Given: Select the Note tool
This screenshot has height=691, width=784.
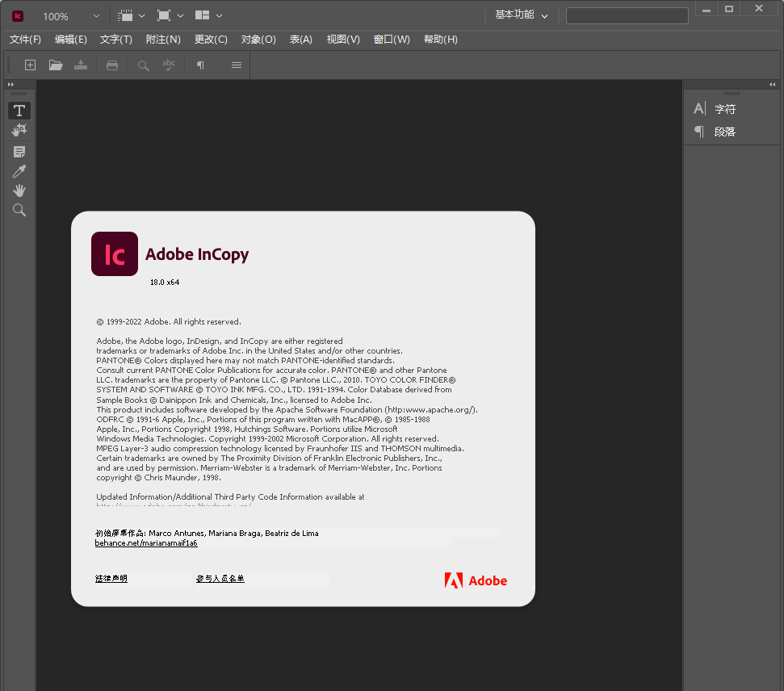Looking at the screenshot, I should (x=19, y=152).
